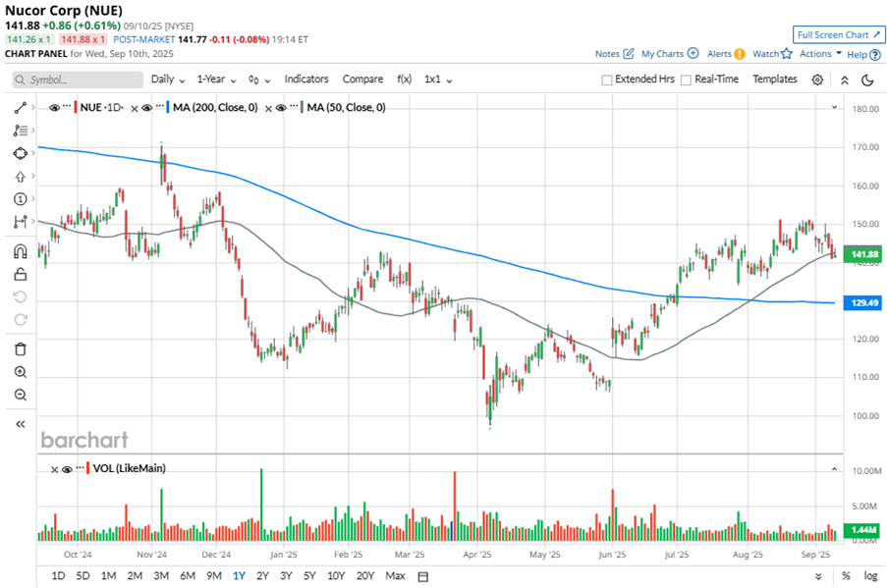Open the candlestick chart type dropdown

pos(259,80)
